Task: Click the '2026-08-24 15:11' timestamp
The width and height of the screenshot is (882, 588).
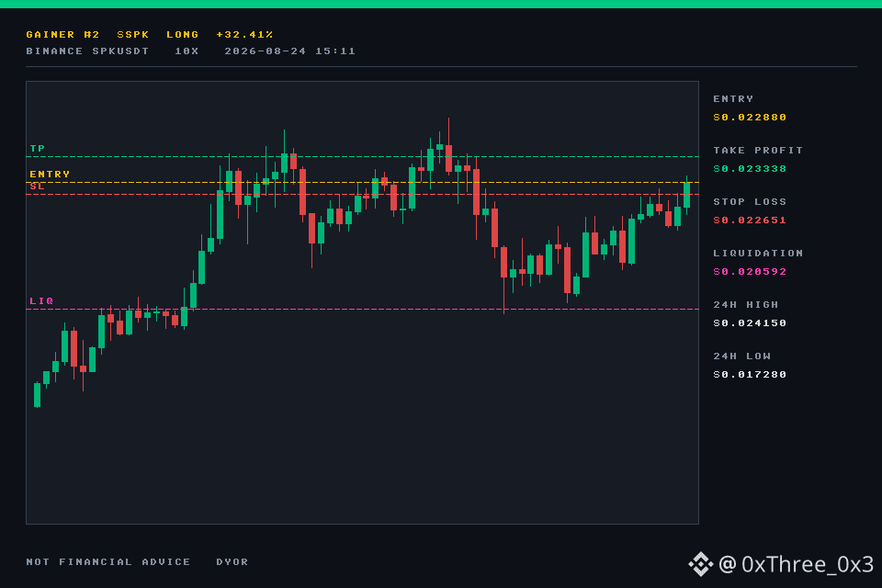Action: point(289,51)
